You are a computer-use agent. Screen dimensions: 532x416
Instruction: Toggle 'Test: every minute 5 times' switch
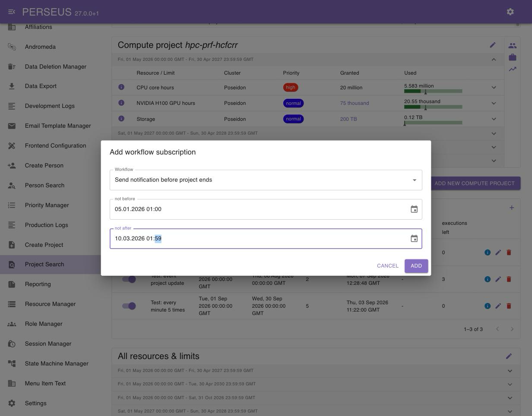click(x=129, y=306)
